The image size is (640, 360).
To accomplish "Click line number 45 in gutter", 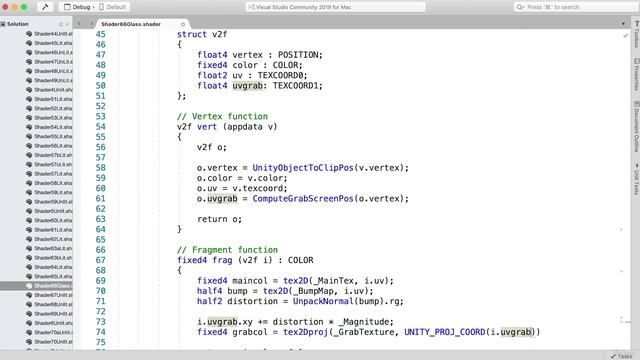I will pos(100,34).
